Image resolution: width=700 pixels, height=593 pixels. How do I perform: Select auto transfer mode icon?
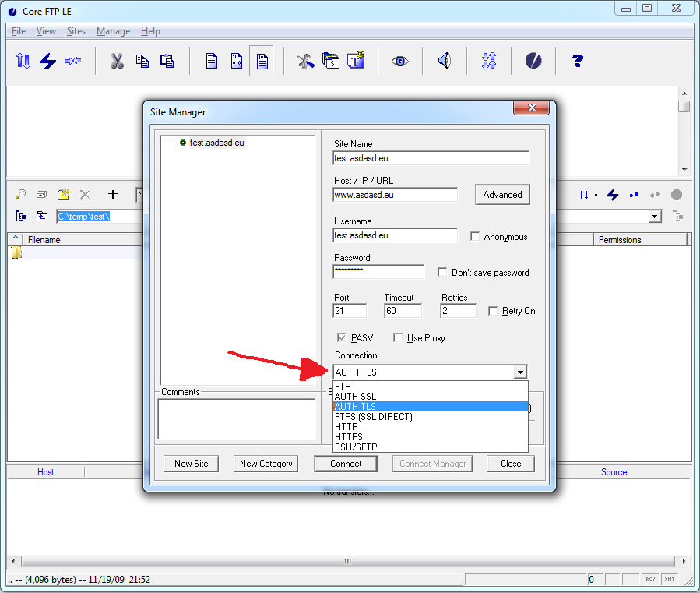pos(262,62)
